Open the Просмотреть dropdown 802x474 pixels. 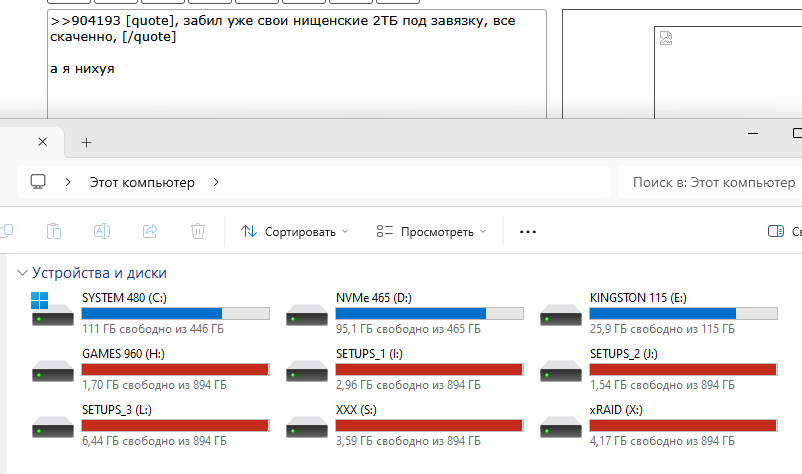tap(431, 231)
